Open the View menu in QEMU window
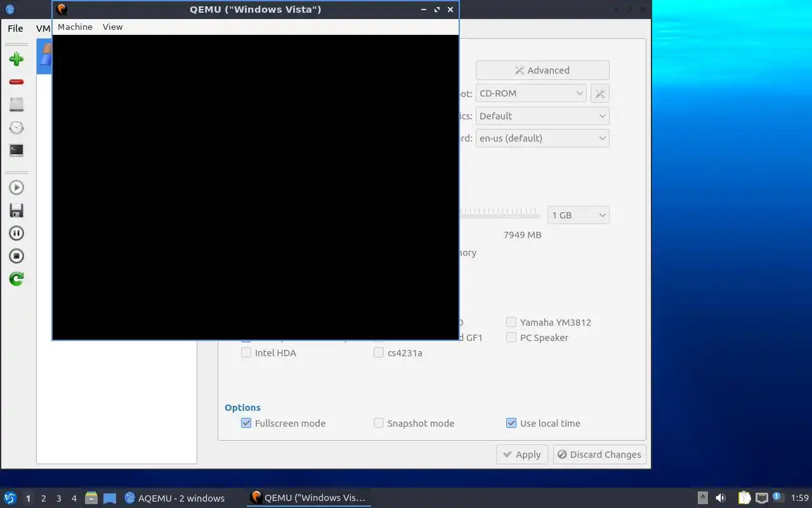 (112, 27)
